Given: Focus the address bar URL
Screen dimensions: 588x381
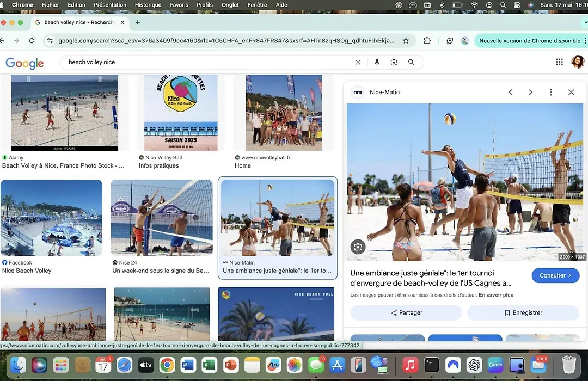Looking at the screenshot, I should click(226, 40).
